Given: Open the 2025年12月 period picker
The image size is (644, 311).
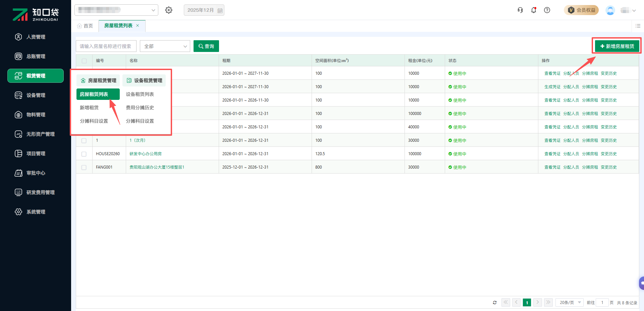Looking at the screenshot, I should tap(204, 10).
